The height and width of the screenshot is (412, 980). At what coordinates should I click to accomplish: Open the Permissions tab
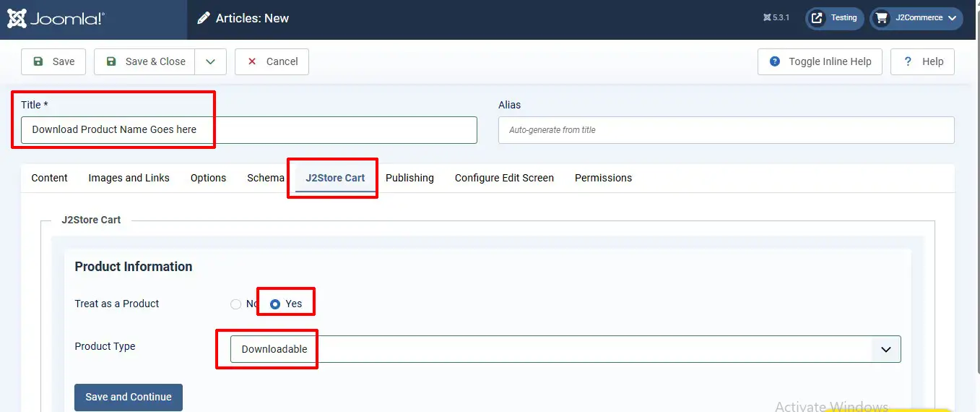603,178
